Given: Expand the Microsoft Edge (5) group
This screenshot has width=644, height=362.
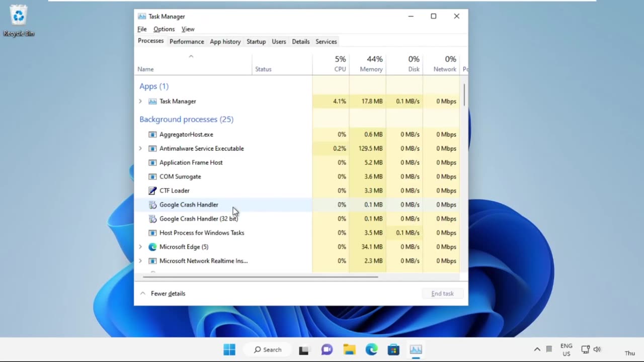Looking at the screenshot, I should tap(140, 247).
